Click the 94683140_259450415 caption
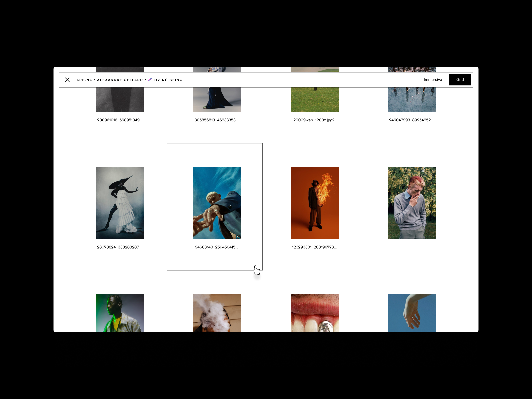Screen dimensions: 532x399 point(216,247)
